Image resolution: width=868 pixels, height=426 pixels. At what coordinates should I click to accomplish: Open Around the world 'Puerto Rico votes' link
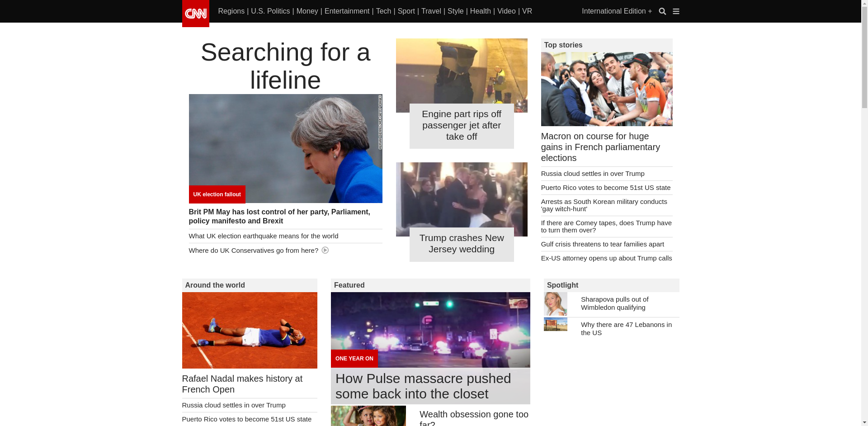point(247,419)
